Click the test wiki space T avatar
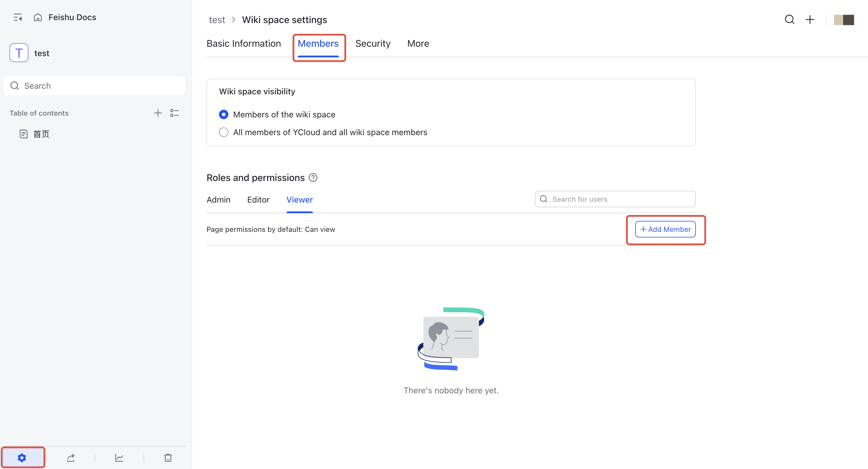The width and height of the screenshot is (868, 469). click(19, 53)
